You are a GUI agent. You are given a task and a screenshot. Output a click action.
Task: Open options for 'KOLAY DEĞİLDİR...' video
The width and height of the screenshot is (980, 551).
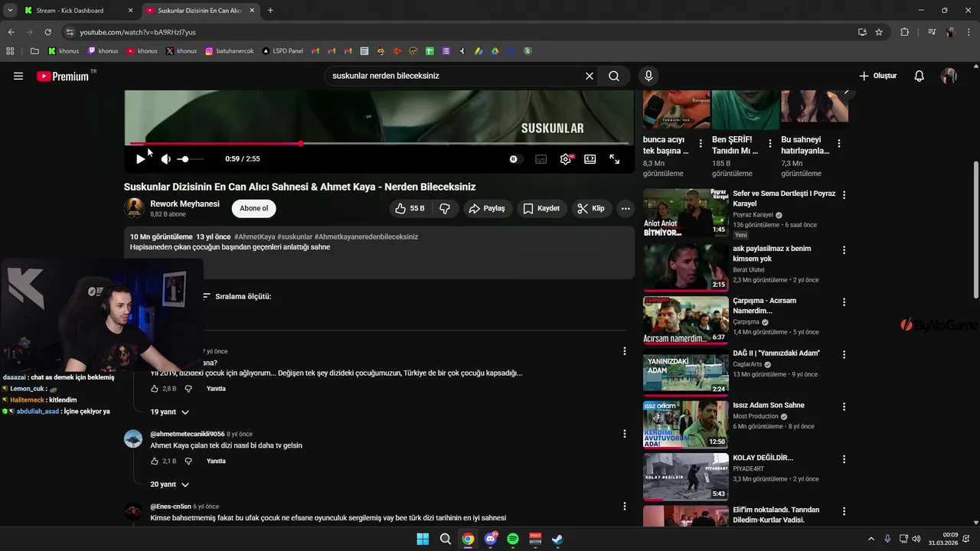[x=844, y=459]
